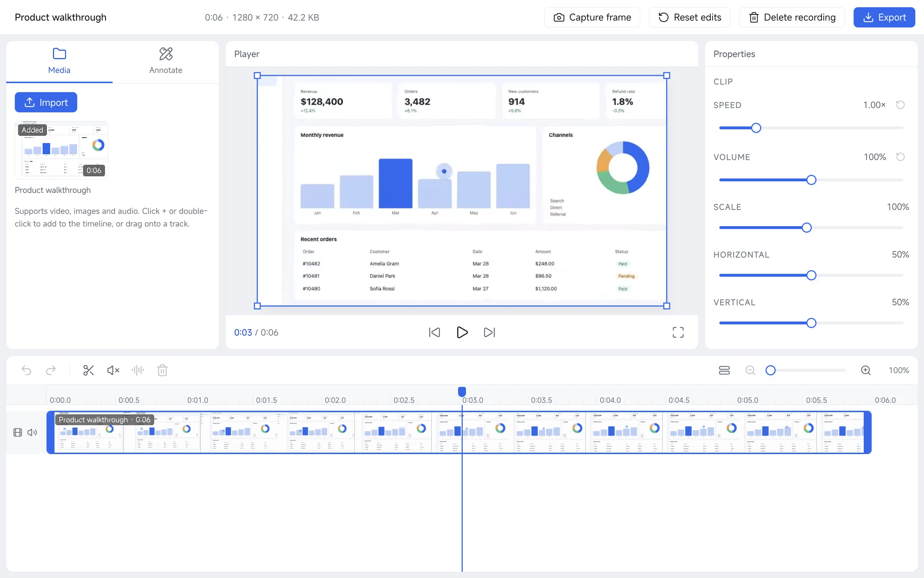Screen dimensions: 924x578
Task: Click the top-left resize handle in player
Action: [x=257, y=76]
